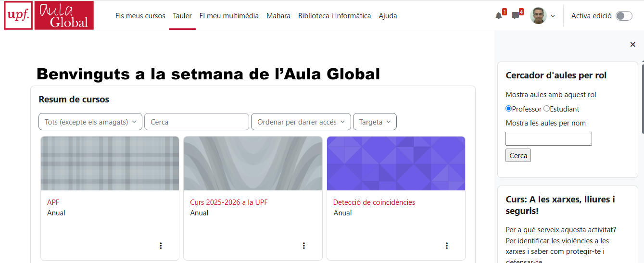Click the Cerca course search field
Viewport: 644px width, 263px height.
point(197,122)
